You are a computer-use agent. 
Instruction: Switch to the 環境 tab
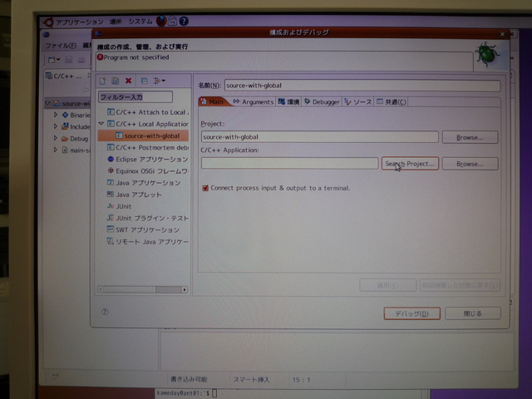click(288, 101)
